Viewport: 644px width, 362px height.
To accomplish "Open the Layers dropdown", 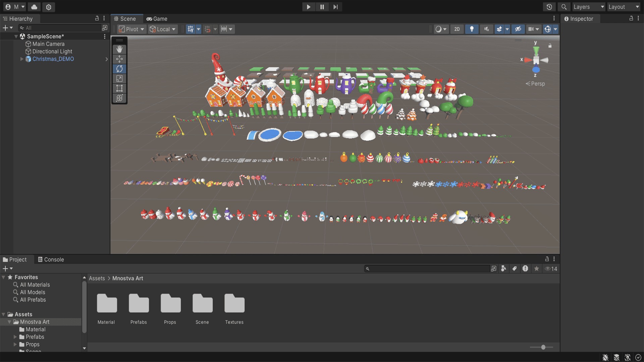I will tap(588, 7).
